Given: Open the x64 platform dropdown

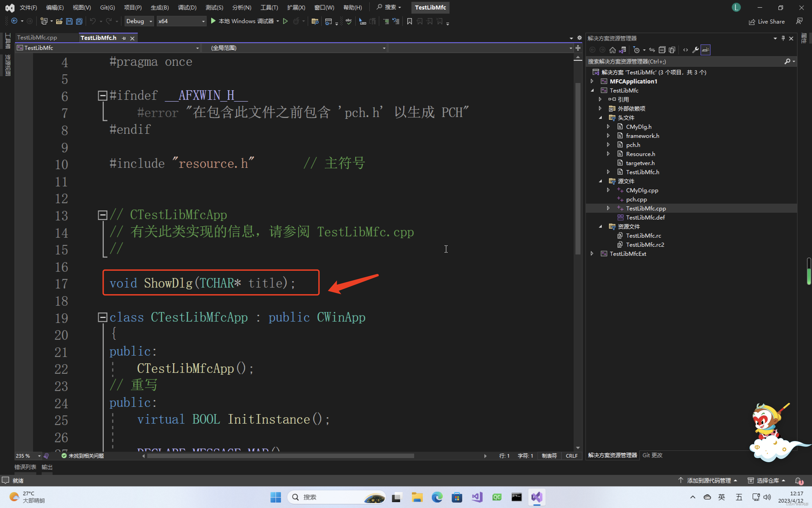Looking at the screenshot, I should tap(181, 21).
